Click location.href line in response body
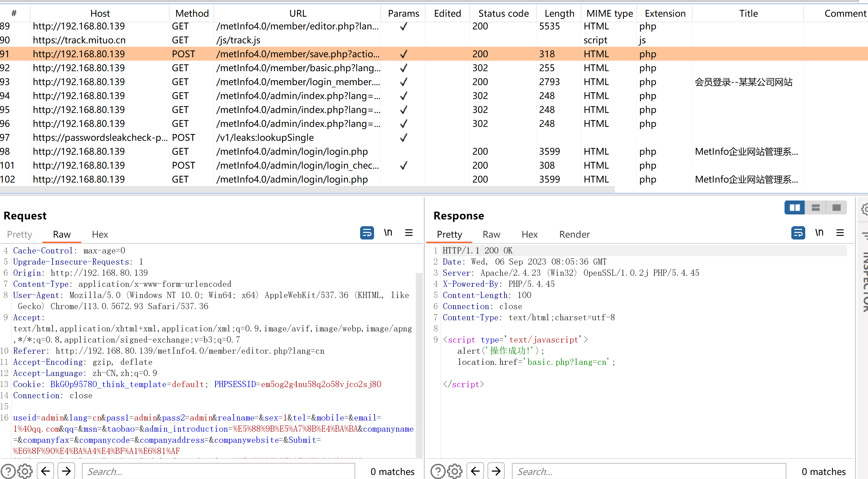The width and height of the screenshot is (868, 479). 536,362
